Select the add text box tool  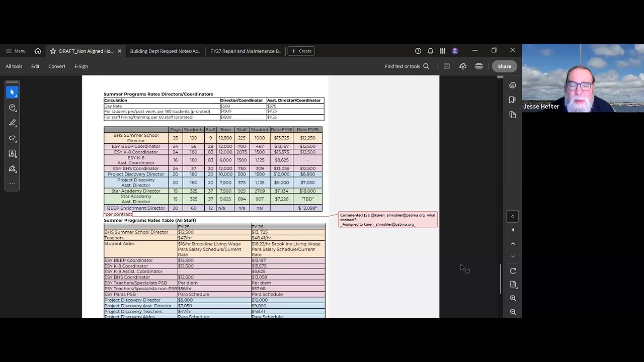tap(13, 153)
